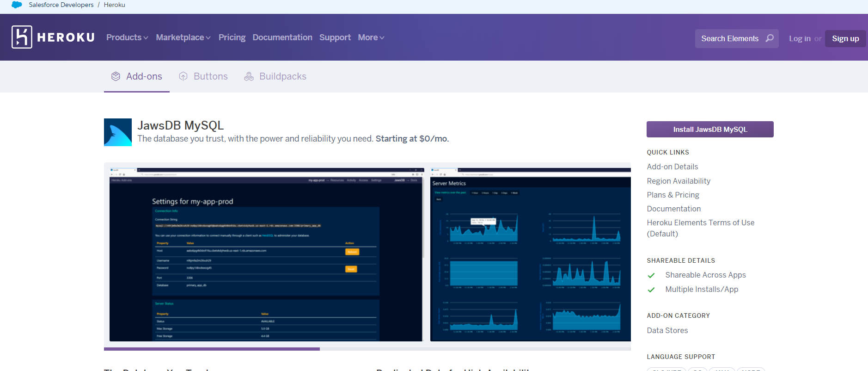Click the purple screenshot carousel scrollbar
Image resolution: width=868 pixels, height=371 pixels.
coord(212,349)
